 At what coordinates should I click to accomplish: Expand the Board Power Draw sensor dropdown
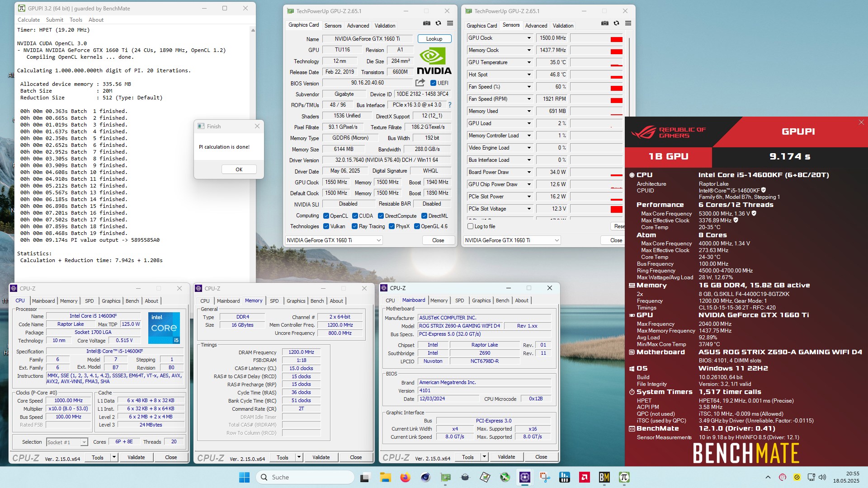pyautogui.click(x=528, y=172)
